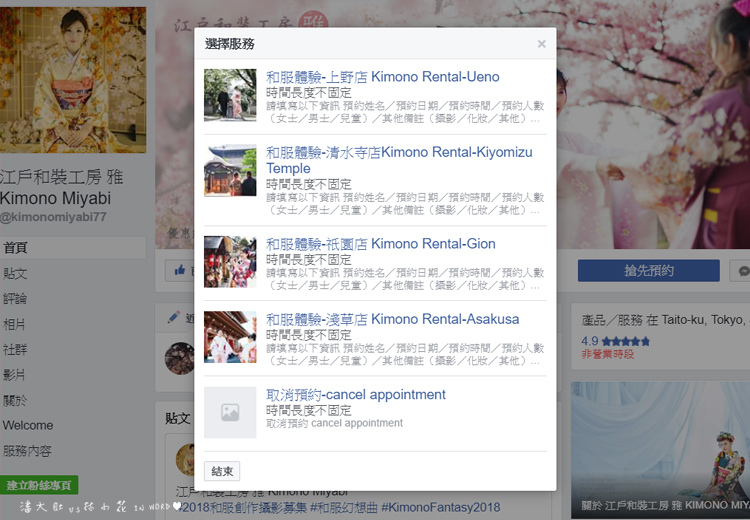750x520 pixels.
Task: Open 評論 in page sidebar
Action: tap(15, 299)
